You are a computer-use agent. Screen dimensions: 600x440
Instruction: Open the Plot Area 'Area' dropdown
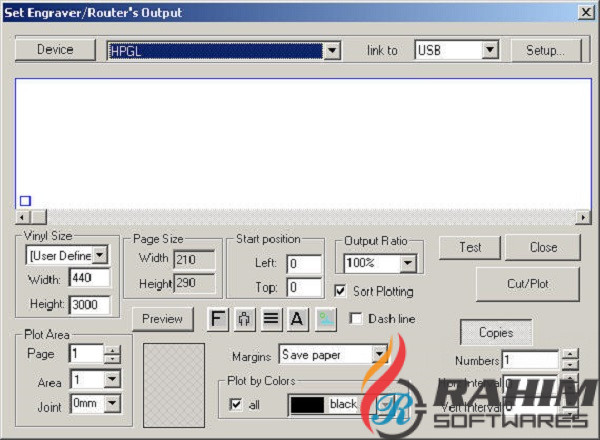[x=112, y=380]
